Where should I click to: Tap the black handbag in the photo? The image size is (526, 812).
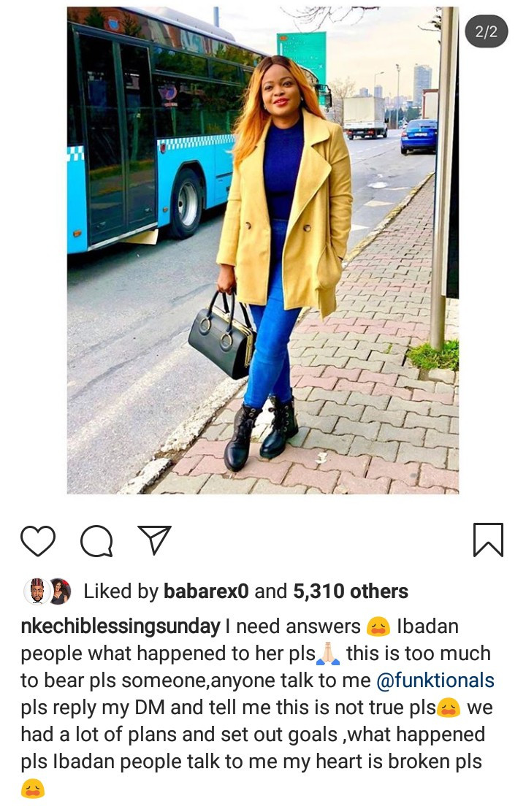(x=222, y=336)
